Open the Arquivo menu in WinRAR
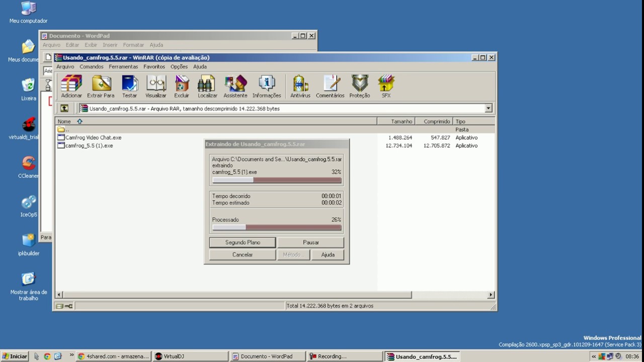The width and height of the screenshot is (644, 362). 65,66
